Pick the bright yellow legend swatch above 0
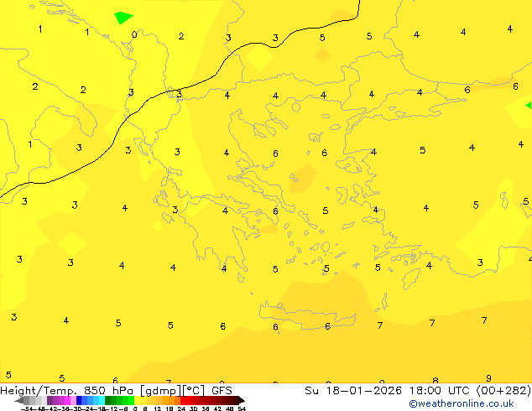The width and height of the screenshot is (532, 411). point(137,400)
